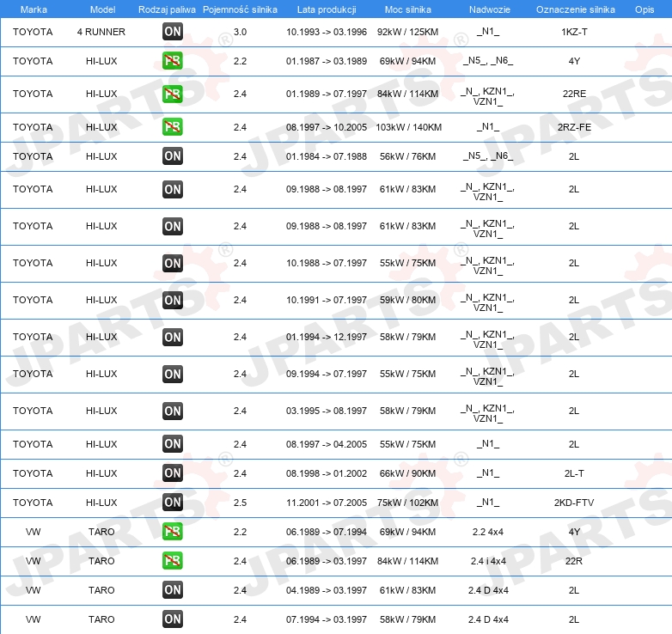Select production years 01.1987 -> 03.1989
The image size is (672, 634).
[x=327, y=61]
